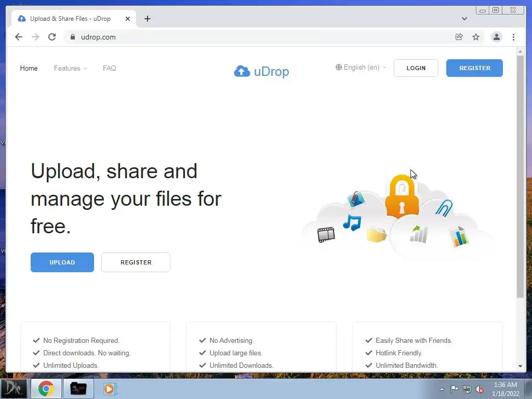Show hidden tray icons arrow

pos(442,389)
